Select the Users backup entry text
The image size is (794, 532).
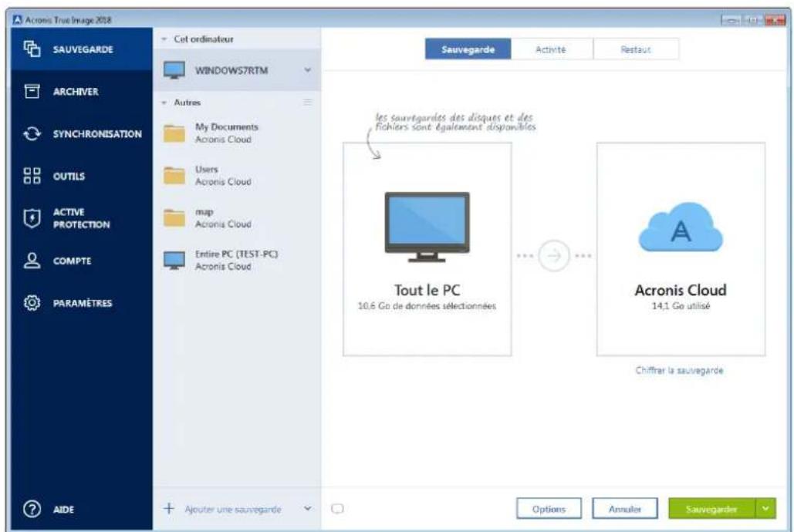click(x=223, y=175)
